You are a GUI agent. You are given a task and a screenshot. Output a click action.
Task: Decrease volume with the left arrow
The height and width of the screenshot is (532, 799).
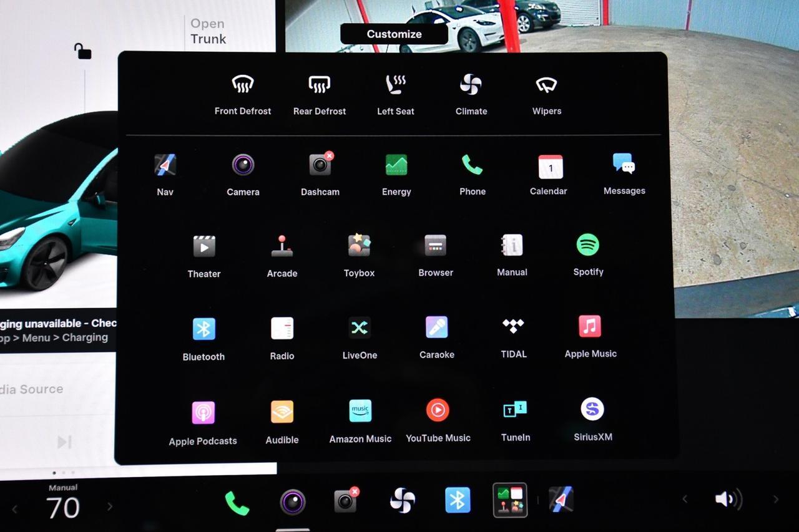tap(685, 499)
